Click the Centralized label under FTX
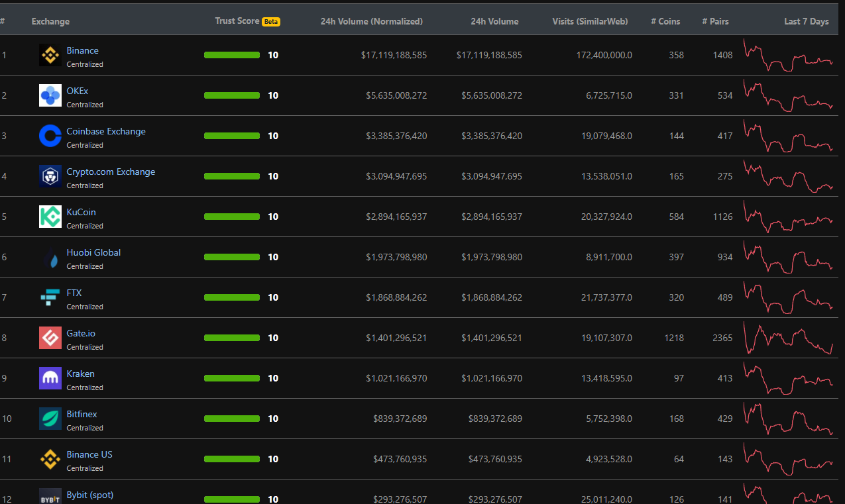 pyautogui.click(x=85, y=307)
